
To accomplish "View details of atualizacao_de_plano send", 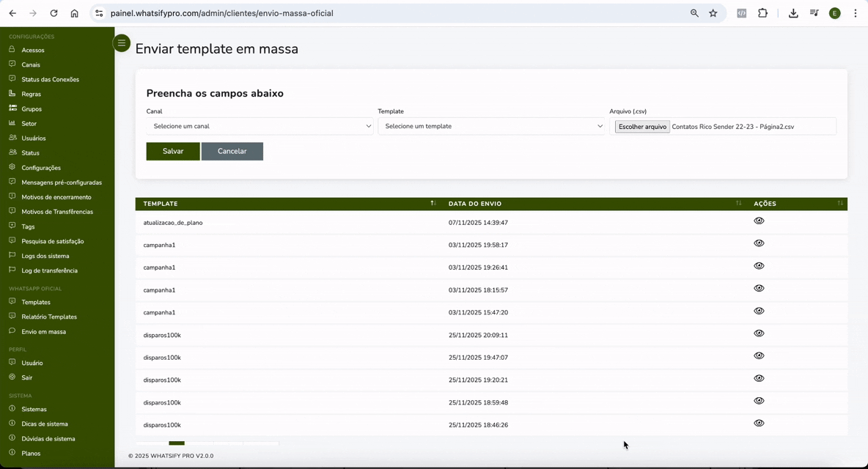I will click(x=759, y=221).
